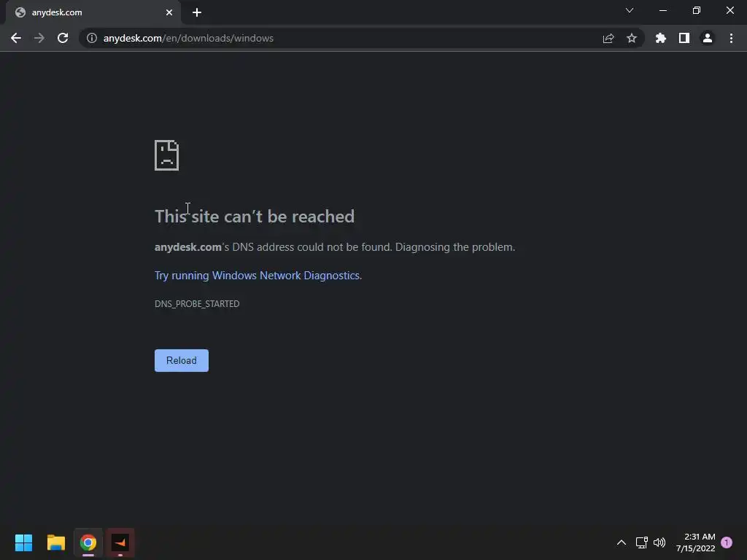
Task: Click the blue Reload button
Action: pos(182,360)
